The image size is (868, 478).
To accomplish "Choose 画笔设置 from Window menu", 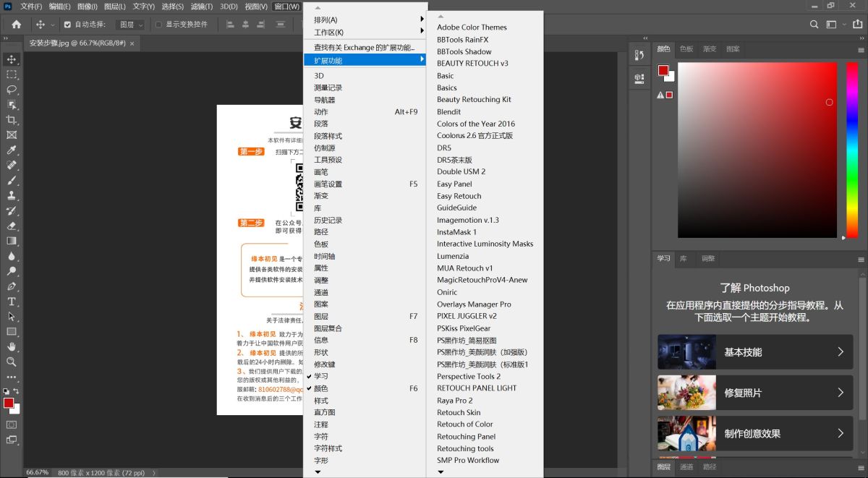I will coord(365,184).
